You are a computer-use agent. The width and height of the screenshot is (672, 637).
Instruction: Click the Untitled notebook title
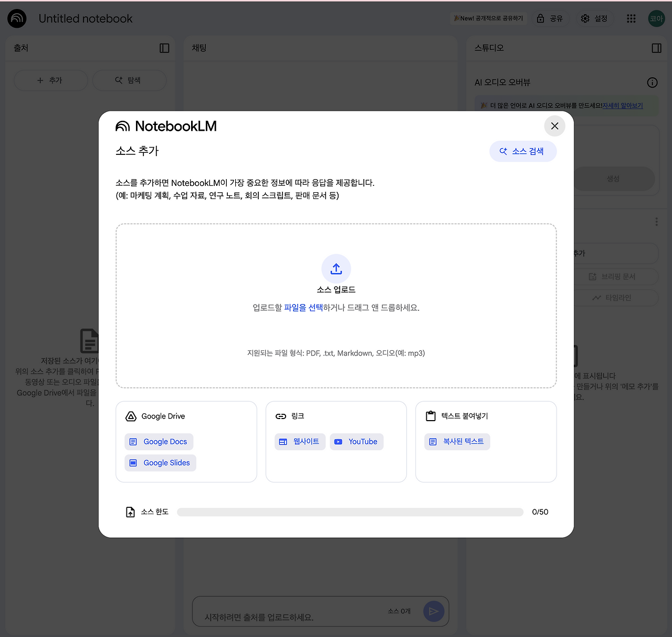86,19
